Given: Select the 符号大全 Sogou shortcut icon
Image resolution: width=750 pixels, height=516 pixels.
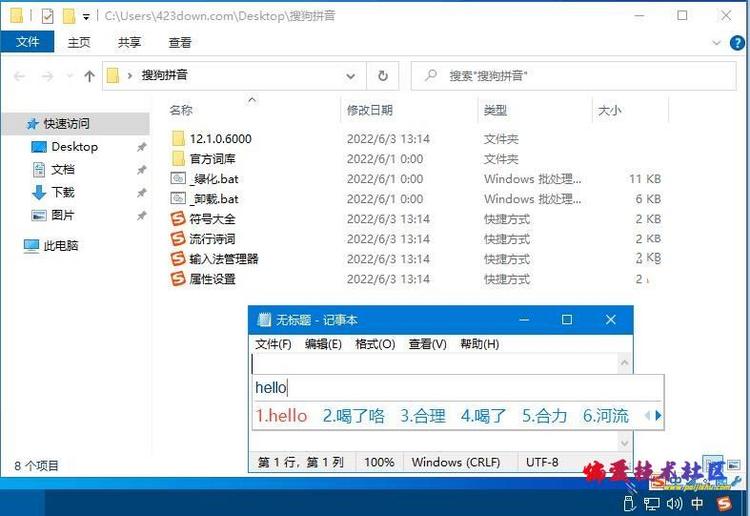Looking at the screenshot, I should [x=178, y=219].
